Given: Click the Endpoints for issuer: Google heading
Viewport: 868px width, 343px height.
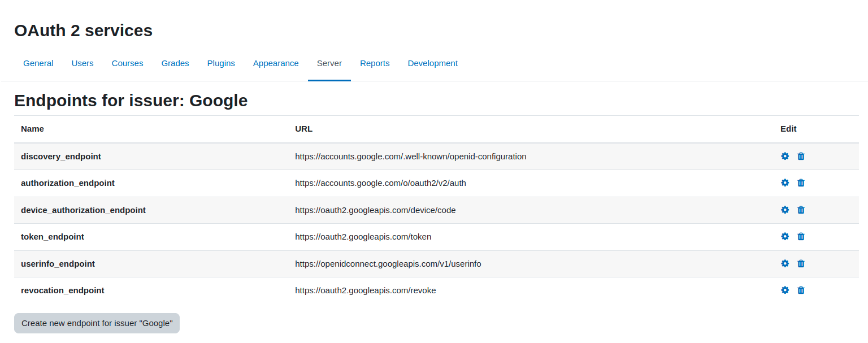Looking at the screenshot, I should point(131,101).
